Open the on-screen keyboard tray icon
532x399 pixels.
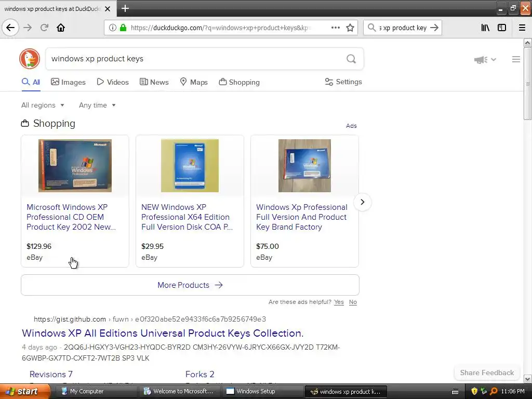point(455,392)
